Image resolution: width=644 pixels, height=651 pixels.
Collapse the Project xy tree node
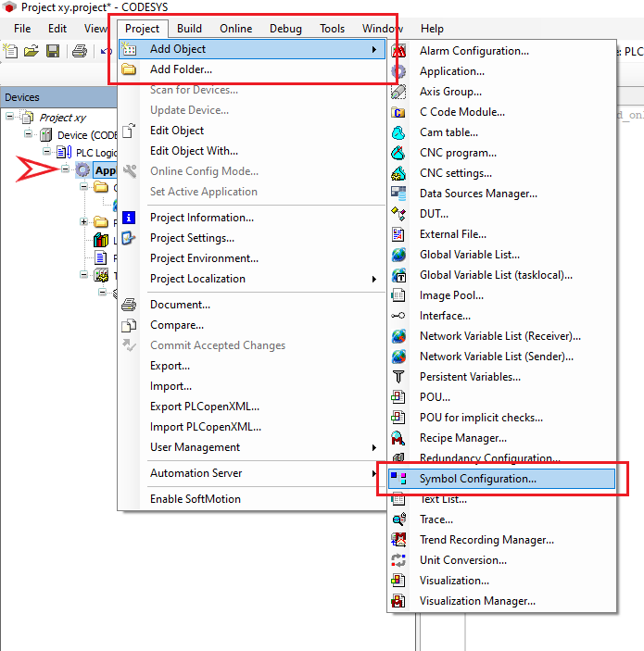[10, 118]
